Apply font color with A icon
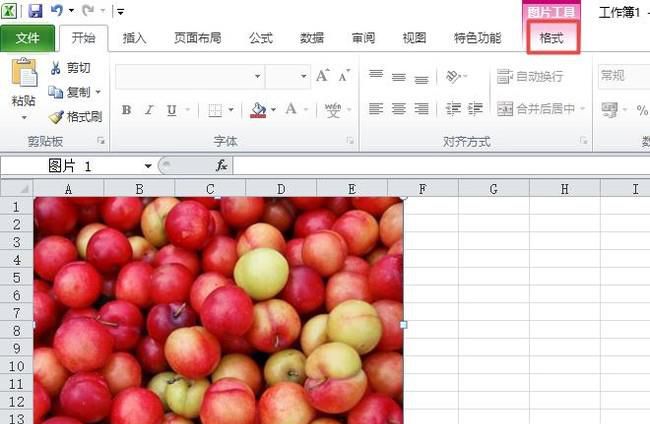 coord(291,109)
